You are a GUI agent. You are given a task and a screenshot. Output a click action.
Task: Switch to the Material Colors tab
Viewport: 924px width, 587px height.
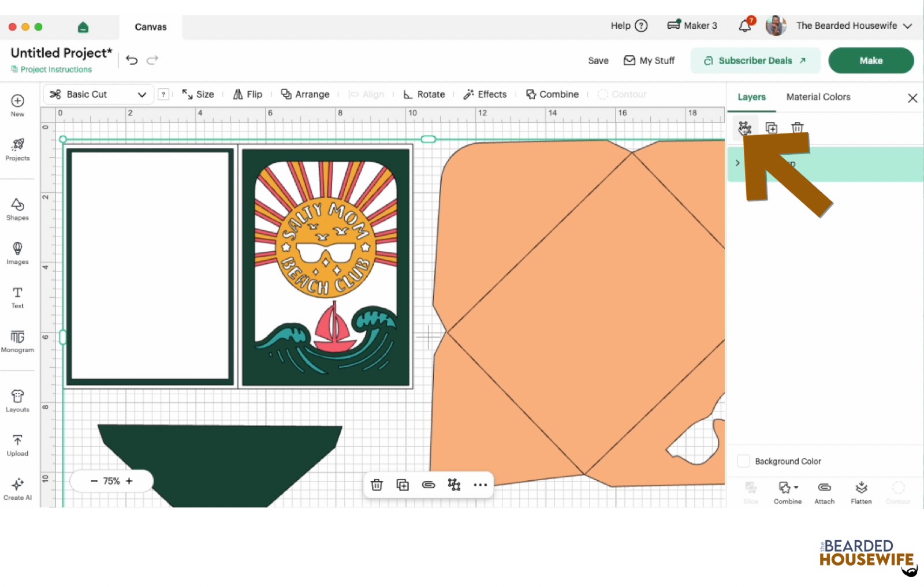click(x=818, y=97)
